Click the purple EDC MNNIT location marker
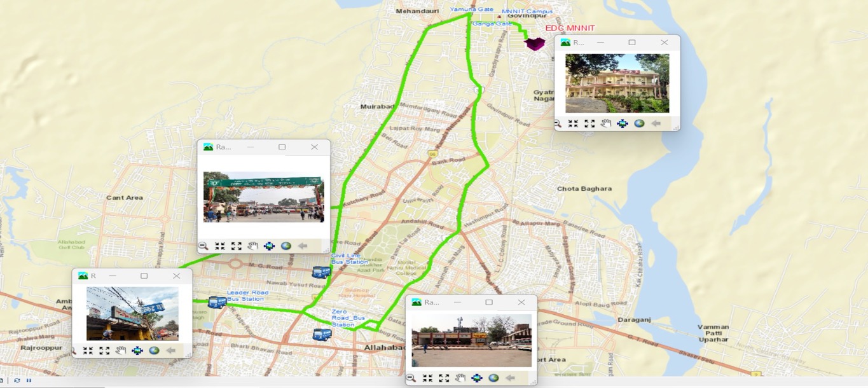This screenshot has height=388, width=868. coord(534,44)
